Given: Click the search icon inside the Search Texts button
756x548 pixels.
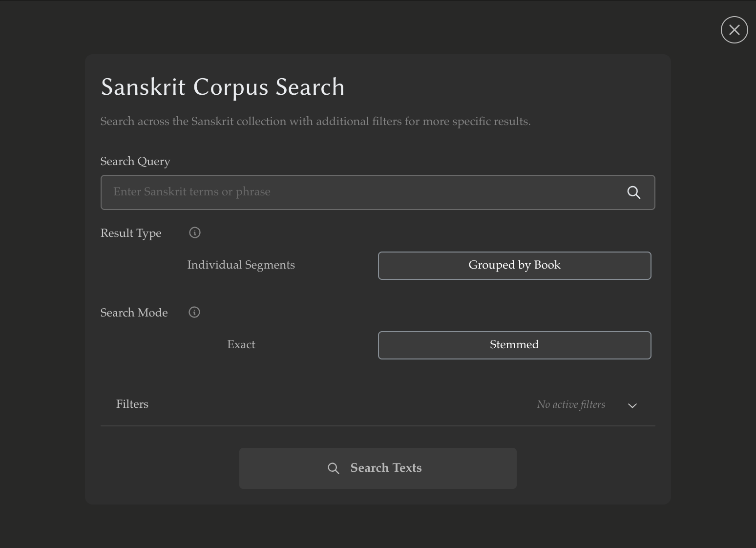Looking at the screenshot, I should 334,468.
